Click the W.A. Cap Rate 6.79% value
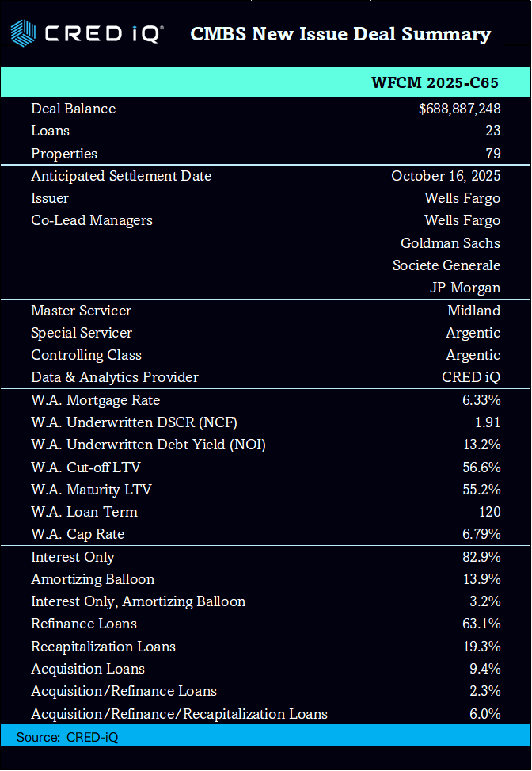The width and height of the screenshot is (532, 771). 481,534
